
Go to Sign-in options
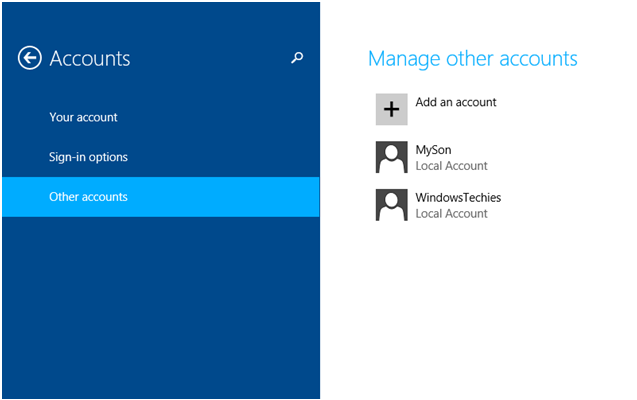tap(88, 157)
